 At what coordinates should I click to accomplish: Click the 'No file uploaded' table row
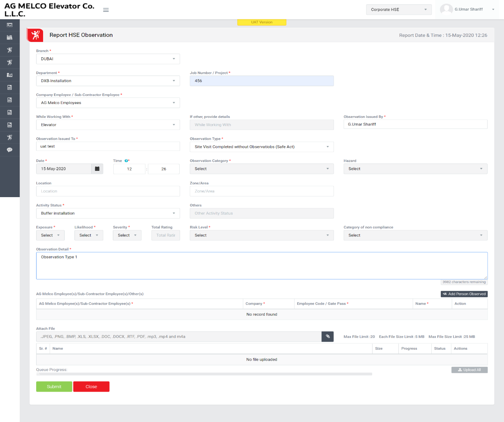(x=262, y=360)
